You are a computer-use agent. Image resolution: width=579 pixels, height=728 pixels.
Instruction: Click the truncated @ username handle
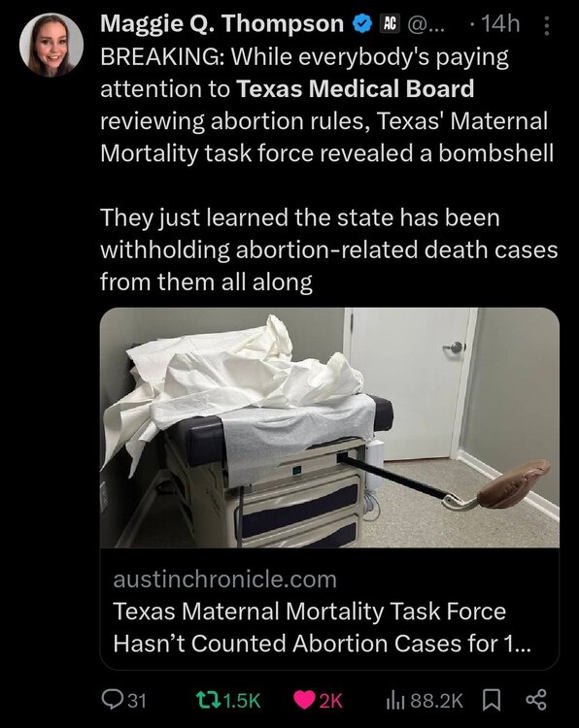point(426,24)
